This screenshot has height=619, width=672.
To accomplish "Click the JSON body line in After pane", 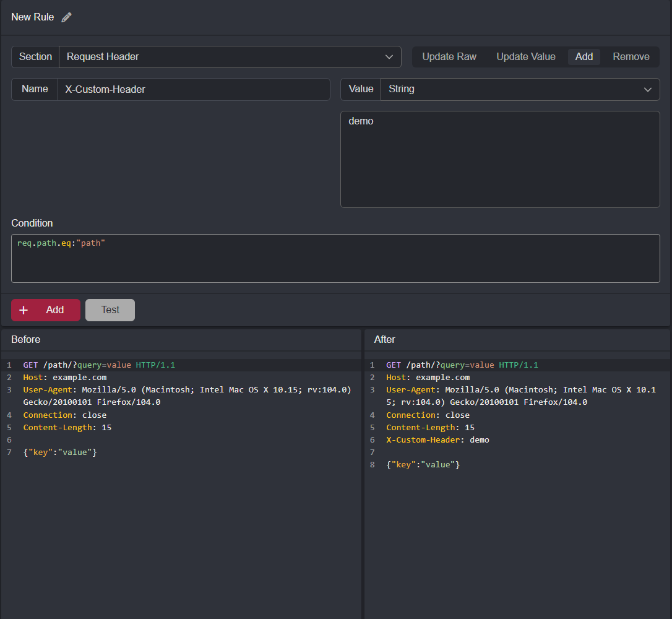I will 423,465.
